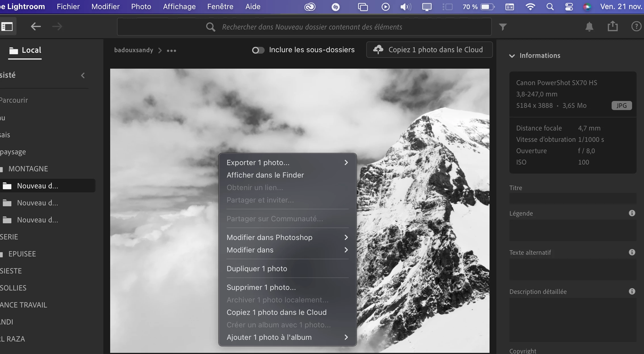Open the filter funnel icon
This screenshot has width=644, height=354.
(x=503, y=27)
